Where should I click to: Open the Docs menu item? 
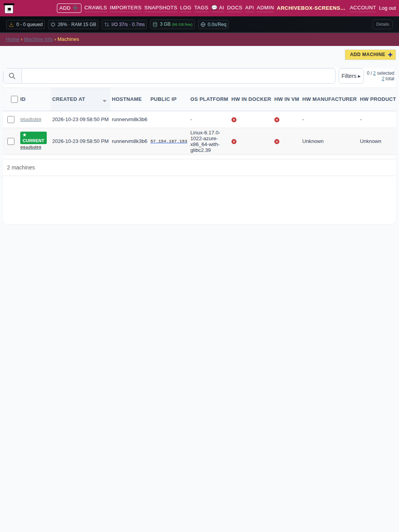(235, 8)
